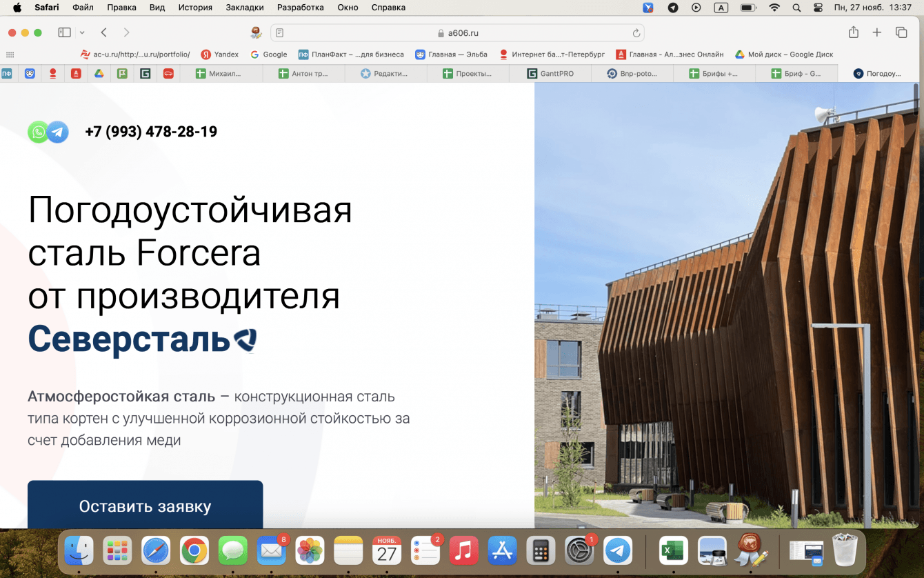Viewport: 924px width, 578px height.
Task: Switch to the Антон тр... tab
Action: pos(303,74)
